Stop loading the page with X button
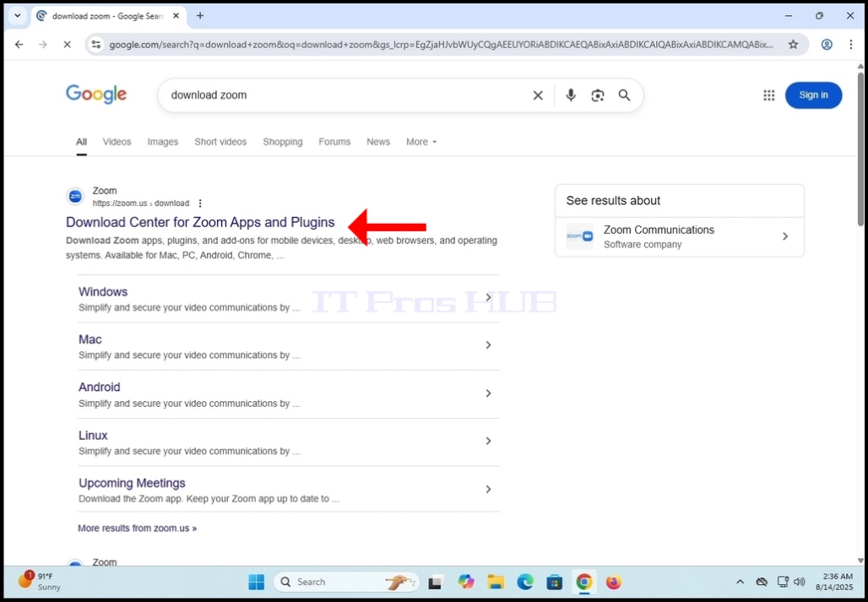Image resolution: width=868 pixels, height=602 pixels. pos(67,44)
